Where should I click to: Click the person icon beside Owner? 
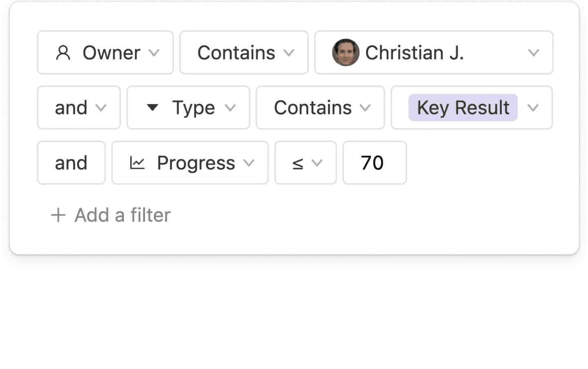tap(62, 52)
